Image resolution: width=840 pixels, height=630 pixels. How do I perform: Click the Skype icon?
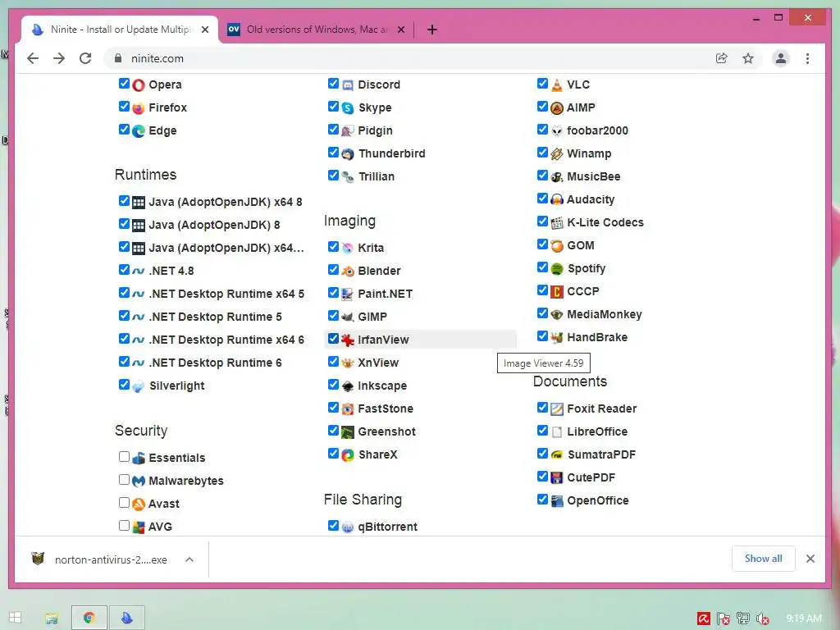pos(348,108)
